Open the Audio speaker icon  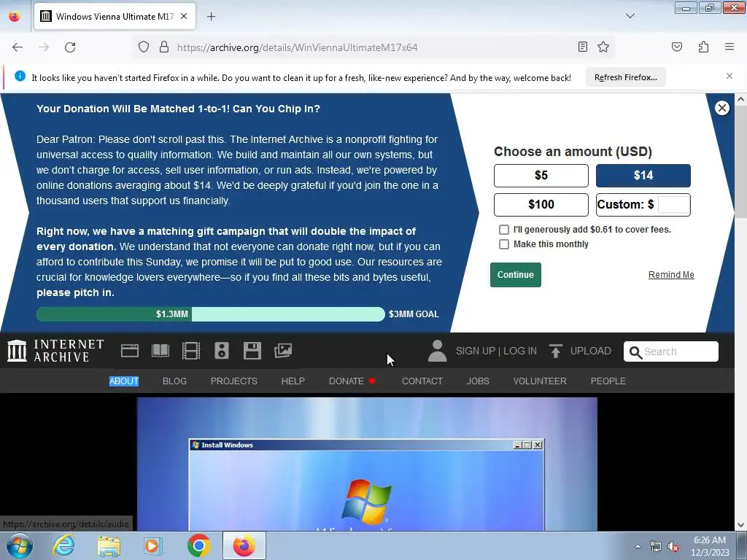coord(222,351)
